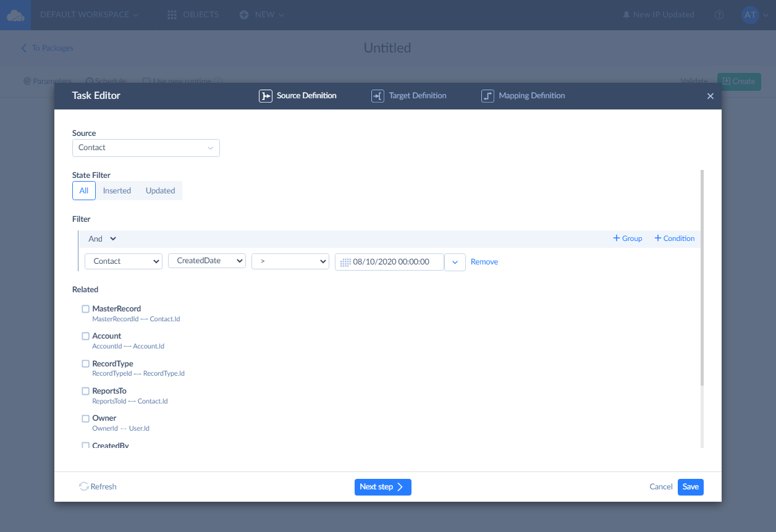
Task: Click the Refresh icon at bottom left
Action: 83,487
